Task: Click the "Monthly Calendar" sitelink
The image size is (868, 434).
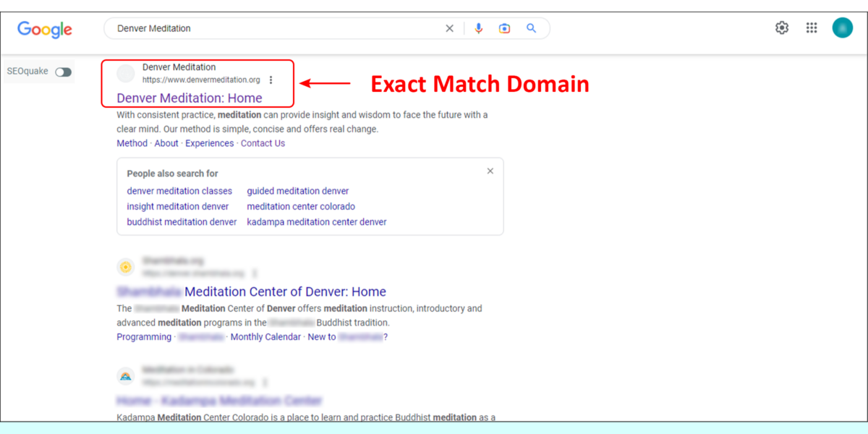Action: point(265,336)
